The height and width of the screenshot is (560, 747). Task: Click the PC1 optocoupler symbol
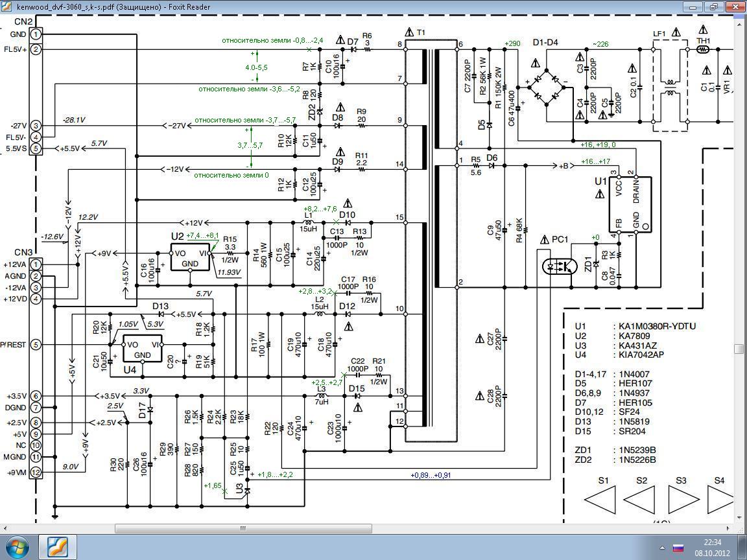click(558, 266)
